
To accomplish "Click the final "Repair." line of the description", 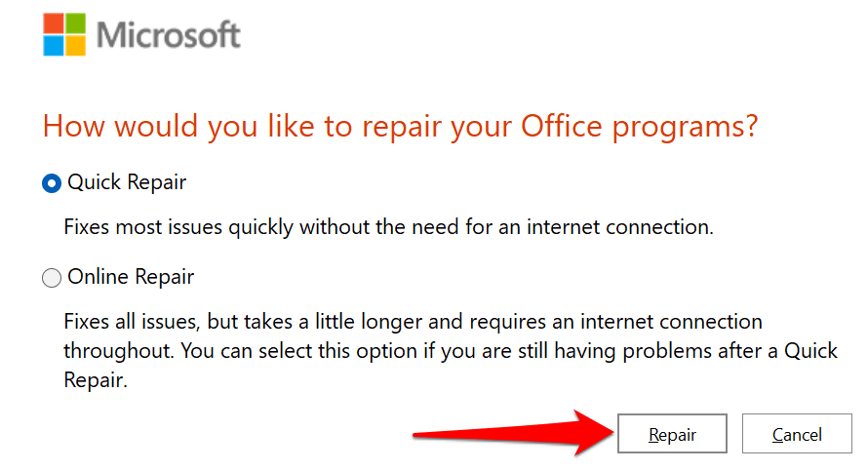I will [x=96, y=379].
